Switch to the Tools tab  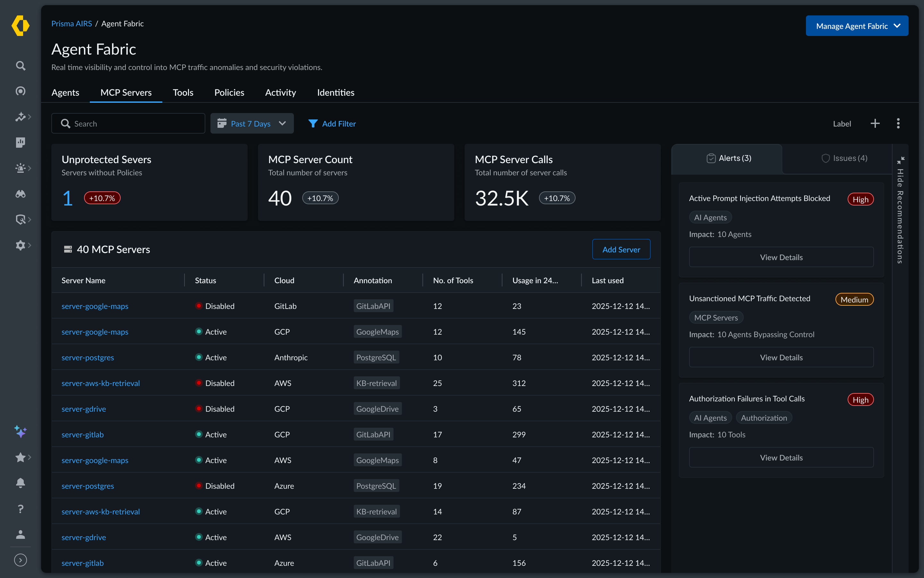183,92
